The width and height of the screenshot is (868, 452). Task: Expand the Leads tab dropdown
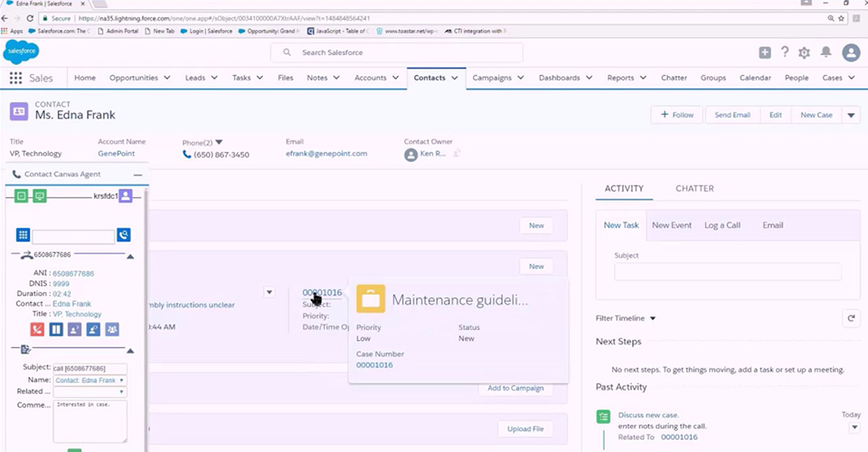(x=214, y=78)
